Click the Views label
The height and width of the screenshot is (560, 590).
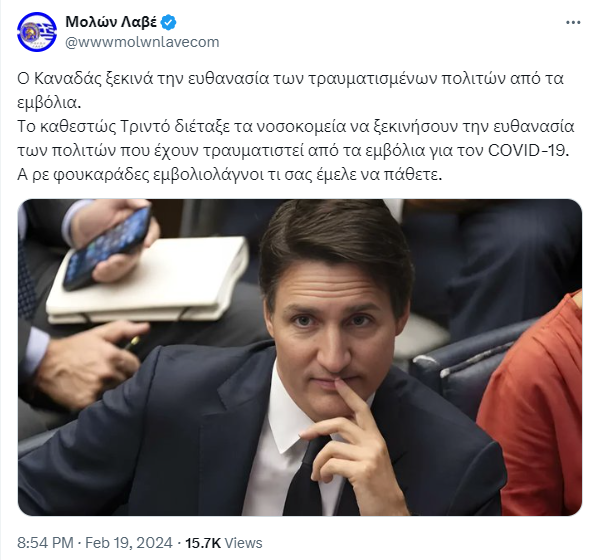tap(243, 543)
